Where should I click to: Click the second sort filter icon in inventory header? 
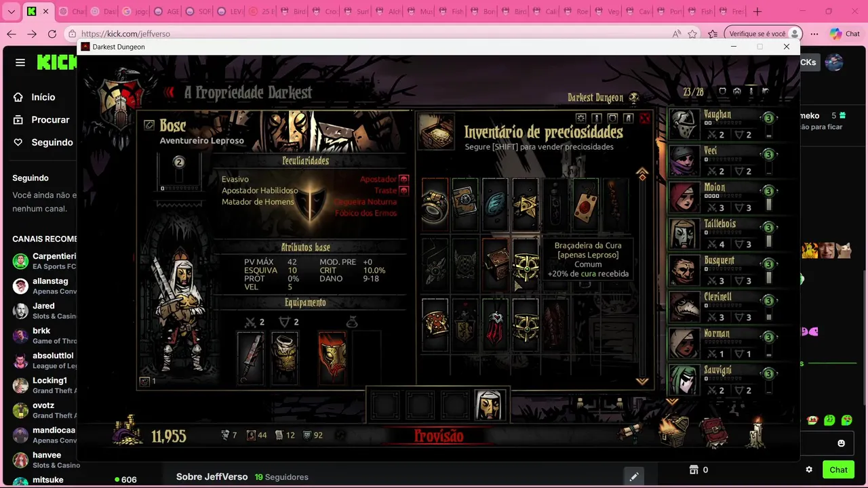click(x=597, y=118)
